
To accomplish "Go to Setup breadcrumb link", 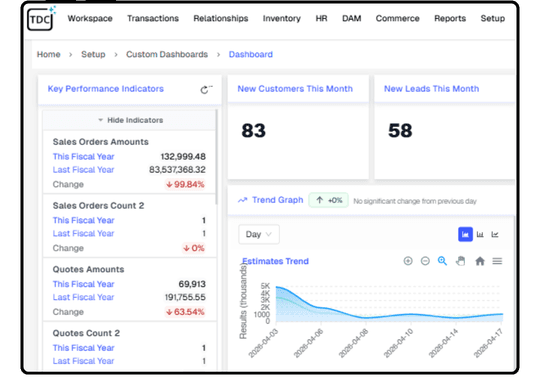I will 93,54.
